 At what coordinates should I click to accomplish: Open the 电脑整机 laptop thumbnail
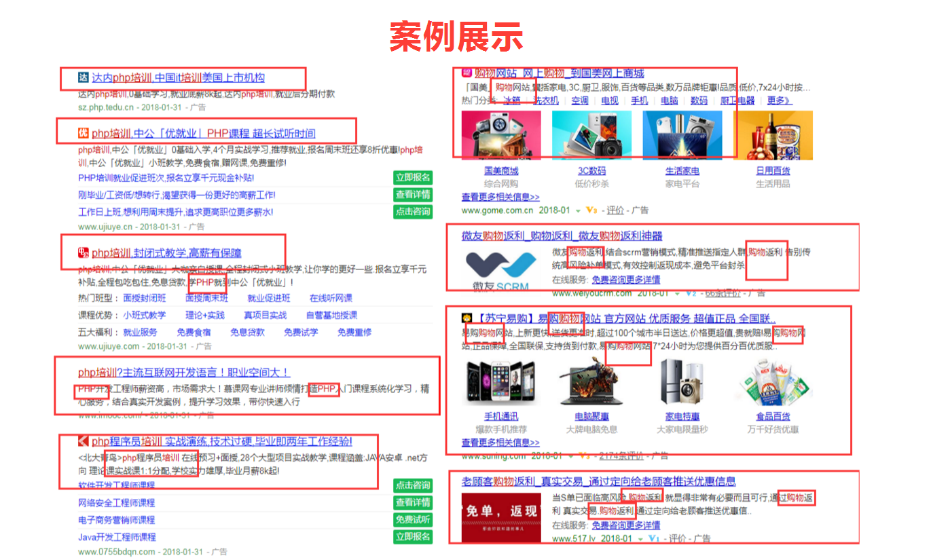pyautogui.click(x=591, y=382)
